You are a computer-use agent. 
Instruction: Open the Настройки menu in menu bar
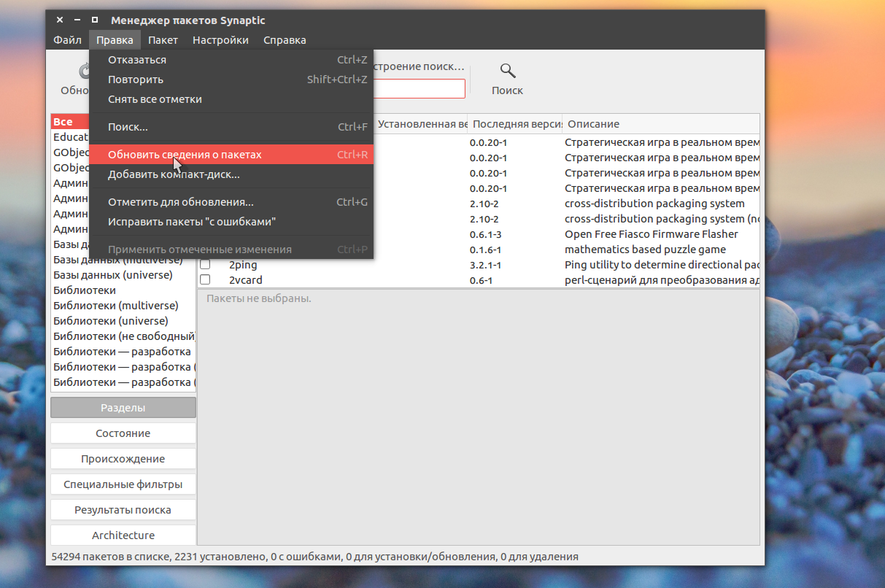[220, 40]
